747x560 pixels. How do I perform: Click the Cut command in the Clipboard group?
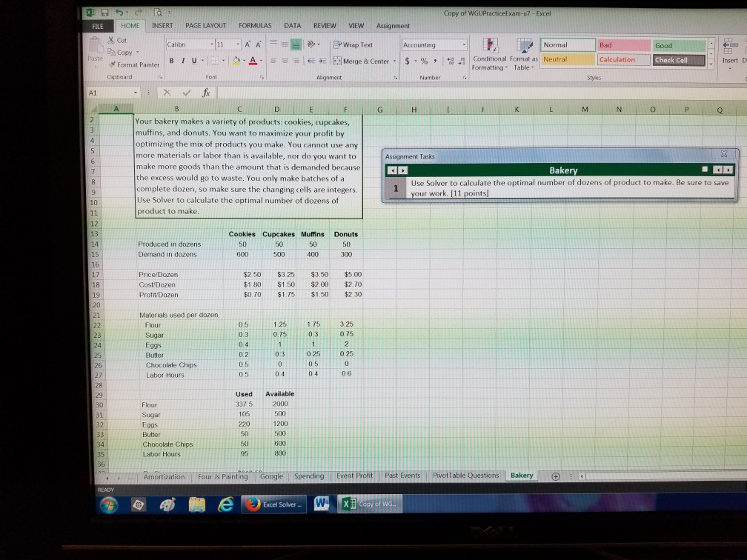[x=117, y=41]
